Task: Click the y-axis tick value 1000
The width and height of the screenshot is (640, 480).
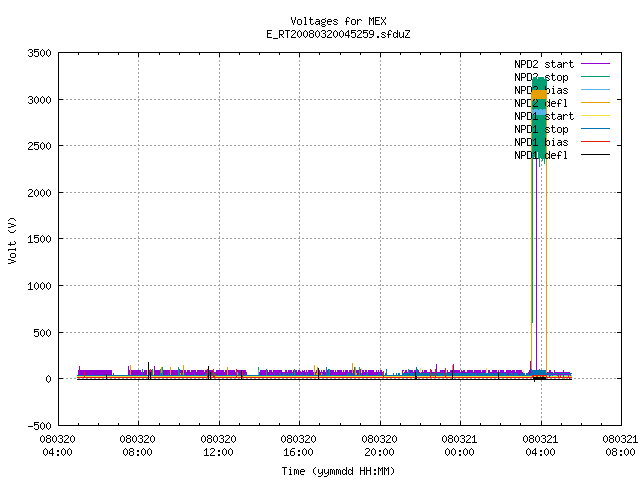Action: [x=40, y=286]
